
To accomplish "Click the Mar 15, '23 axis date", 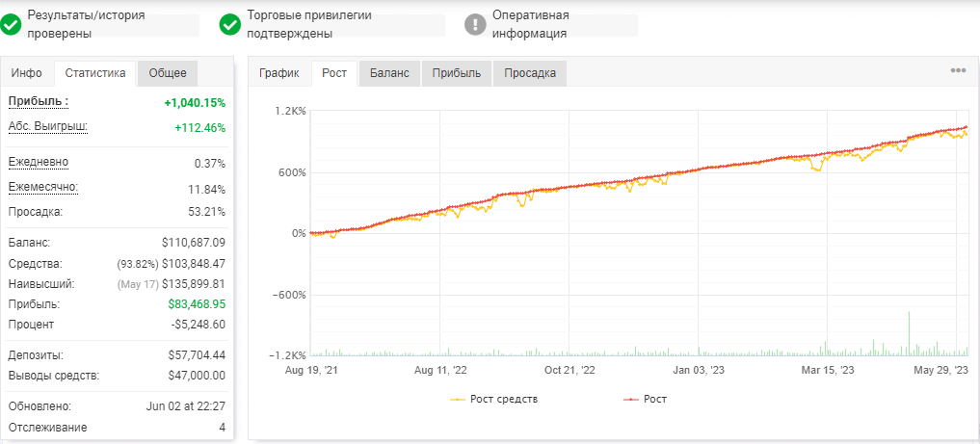I will [x=827, y=370].
